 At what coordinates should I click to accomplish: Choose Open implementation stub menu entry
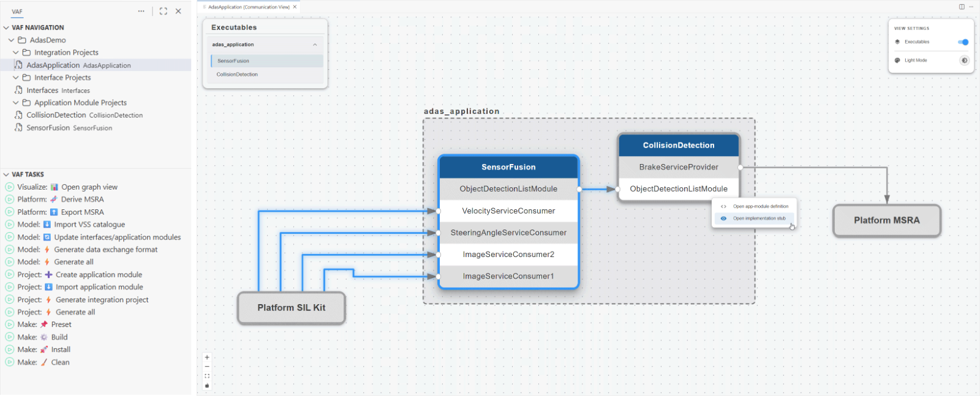click(755, 219)
